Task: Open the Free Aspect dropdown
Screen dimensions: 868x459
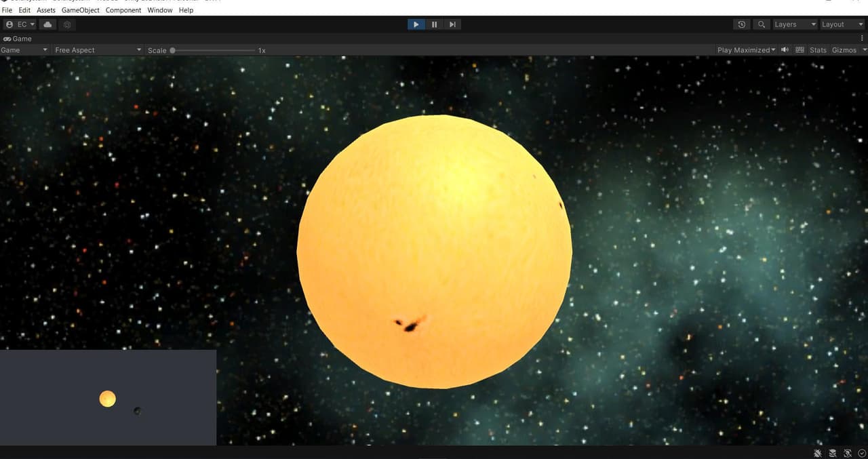Action: 98,50
